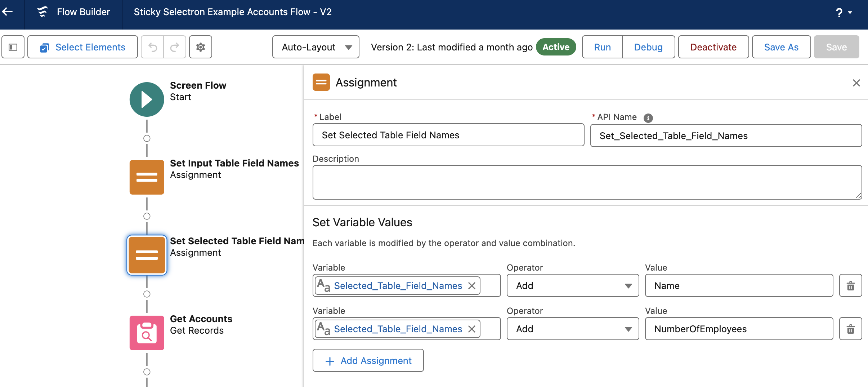Open the Auto-Layout dropdown
Viewport: 868px width, 387px height.
tap(316, 47)
